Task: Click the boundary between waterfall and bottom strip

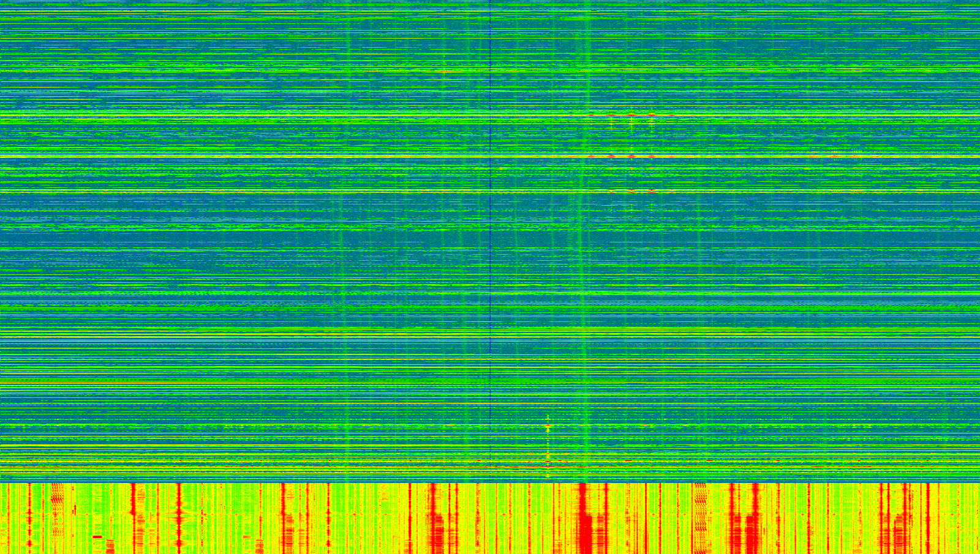Action: click(490, 482)
